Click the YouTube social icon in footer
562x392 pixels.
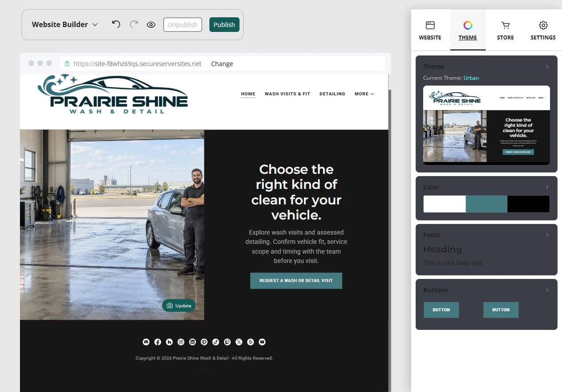coord(262,342)
